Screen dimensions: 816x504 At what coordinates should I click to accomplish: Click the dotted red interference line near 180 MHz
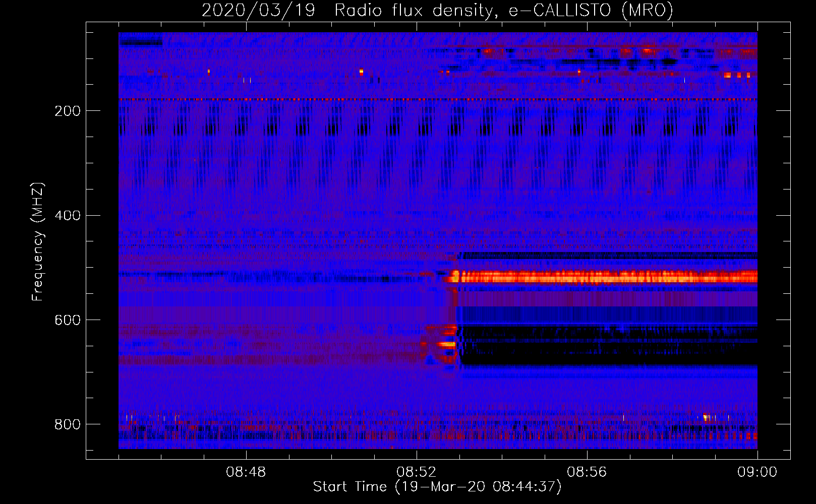point(438,100)
